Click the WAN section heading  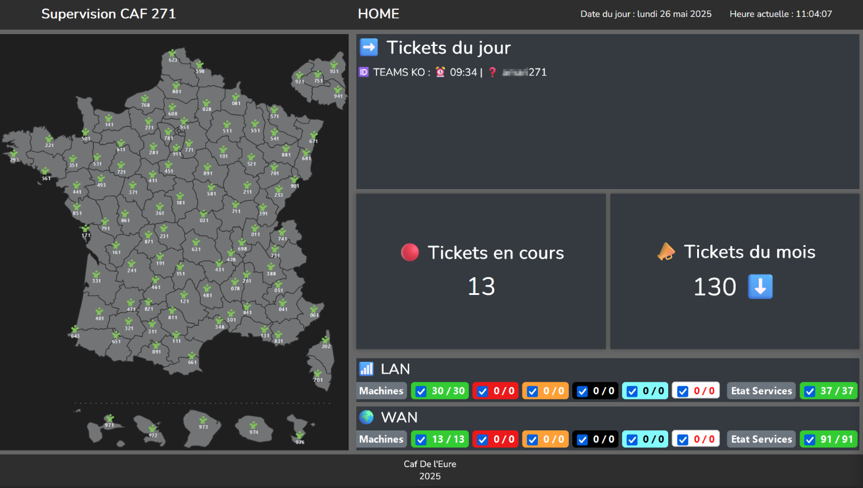pos(399,417)
